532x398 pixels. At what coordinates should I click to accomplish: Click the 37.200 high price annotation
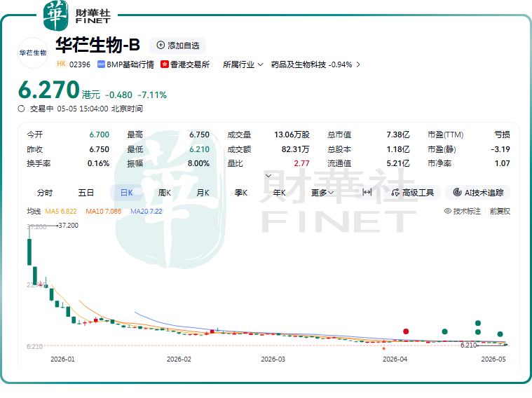click(68, 226)
